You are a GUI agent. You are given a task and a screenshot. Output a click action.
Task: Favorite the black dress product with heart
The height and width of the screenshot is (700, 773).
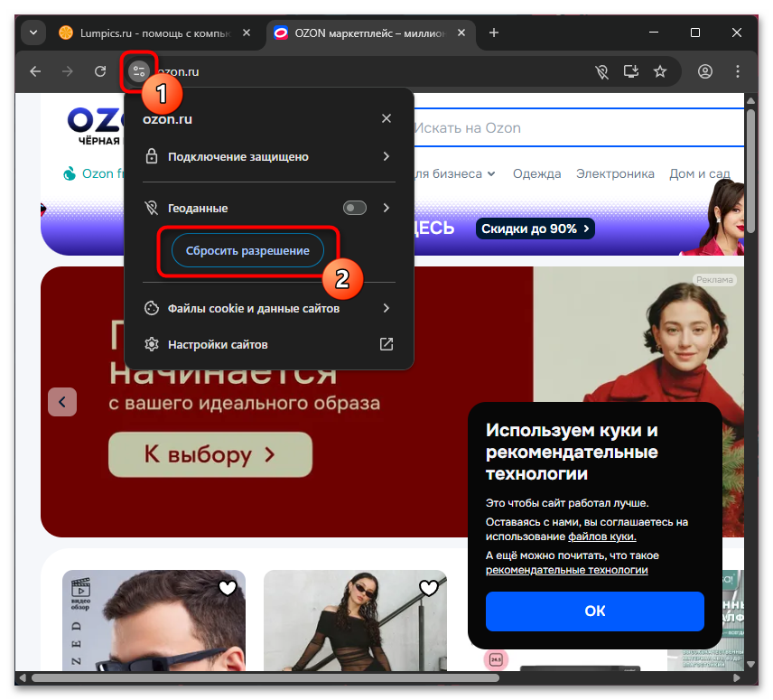[428, 588]
